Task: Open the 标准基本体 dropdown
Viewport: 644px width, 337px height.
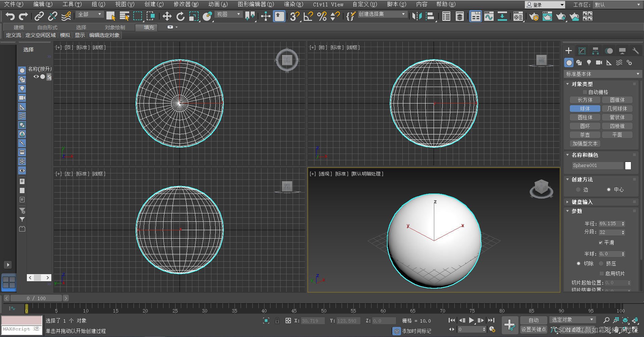Action: click(602, 74)
